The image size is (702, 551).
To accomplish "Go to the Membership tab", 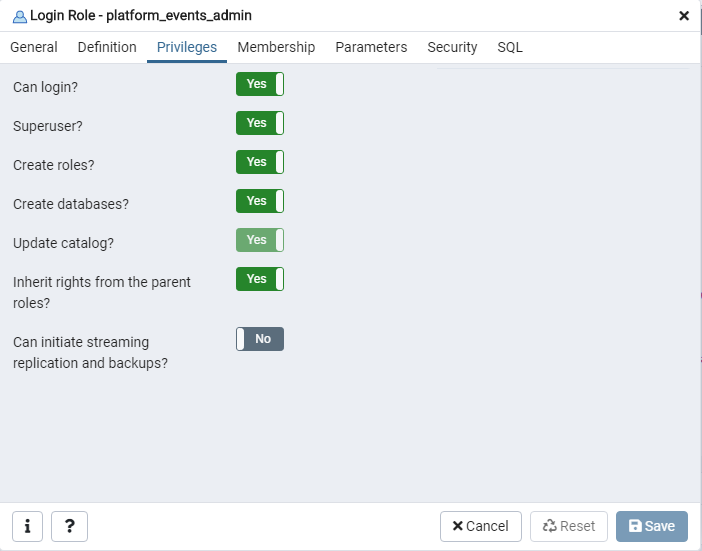I will [276, 47].
